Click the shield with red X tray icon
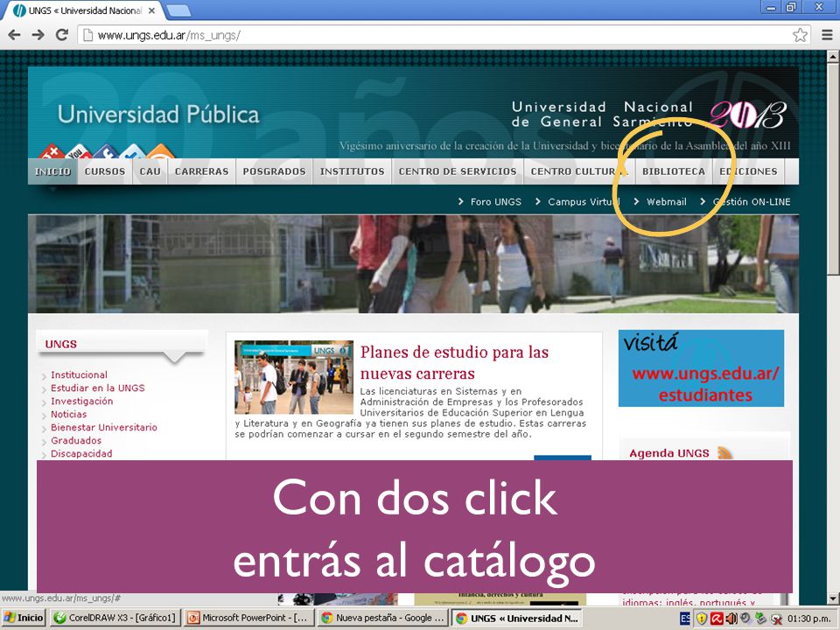Viewport: 840px width, 630px height. [776, 619]
